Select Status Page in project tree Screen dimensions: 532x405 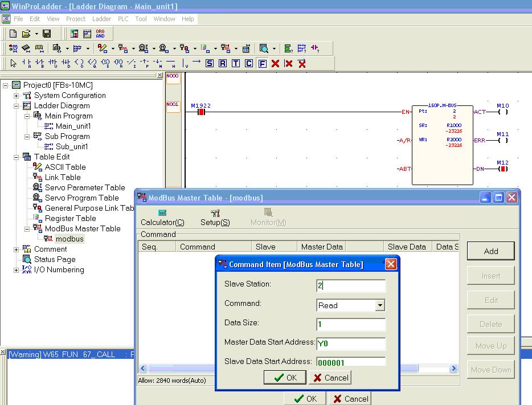[x=55, y=260]
